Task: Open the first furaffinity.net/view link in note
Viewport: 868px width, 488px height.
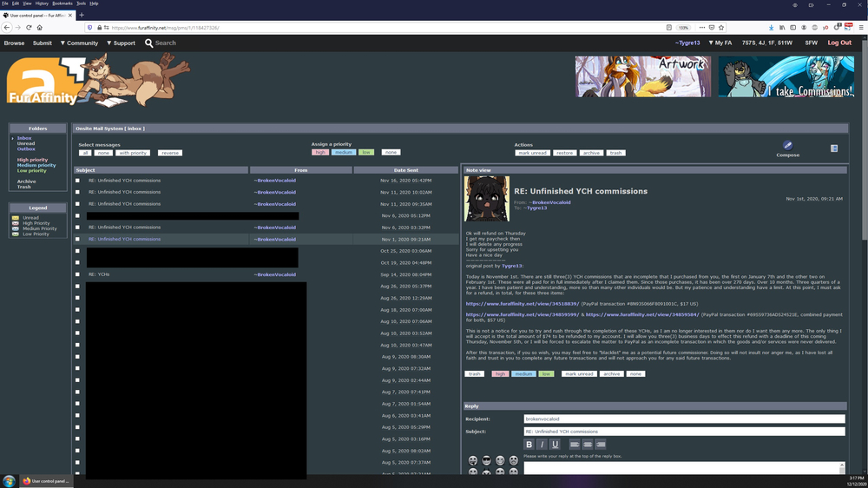Action: point(522,304)
